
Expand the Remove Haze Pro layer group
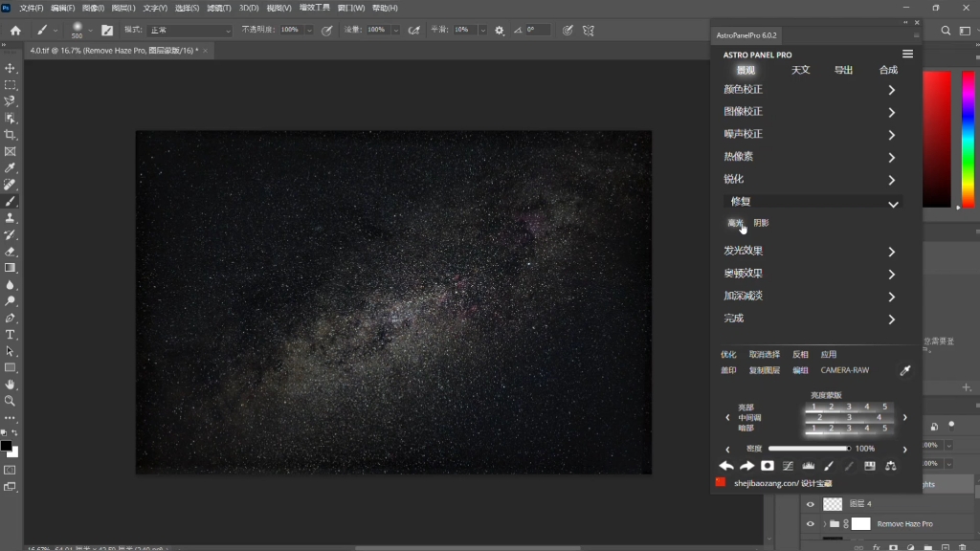coord(824,524)
